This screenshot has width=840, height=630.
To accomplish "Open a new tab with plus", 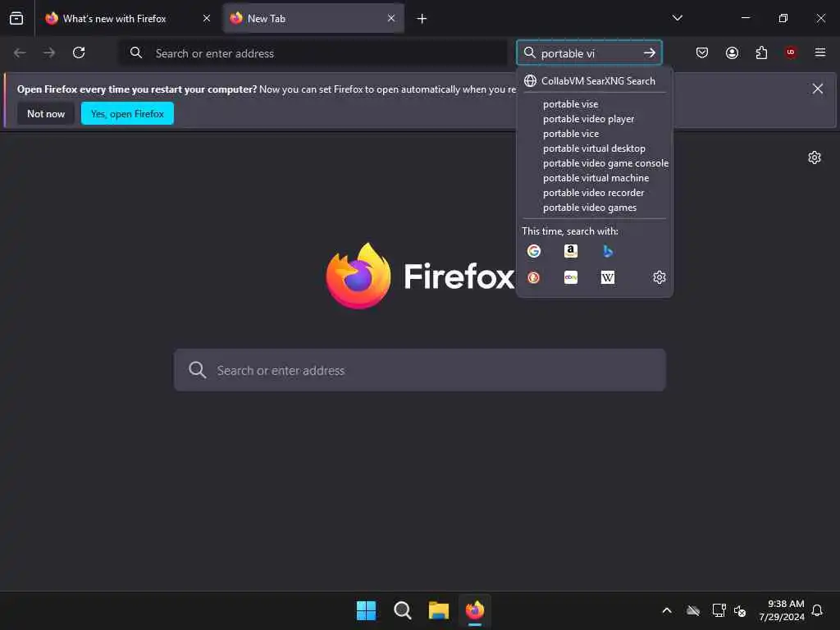I will coord(422,19).
